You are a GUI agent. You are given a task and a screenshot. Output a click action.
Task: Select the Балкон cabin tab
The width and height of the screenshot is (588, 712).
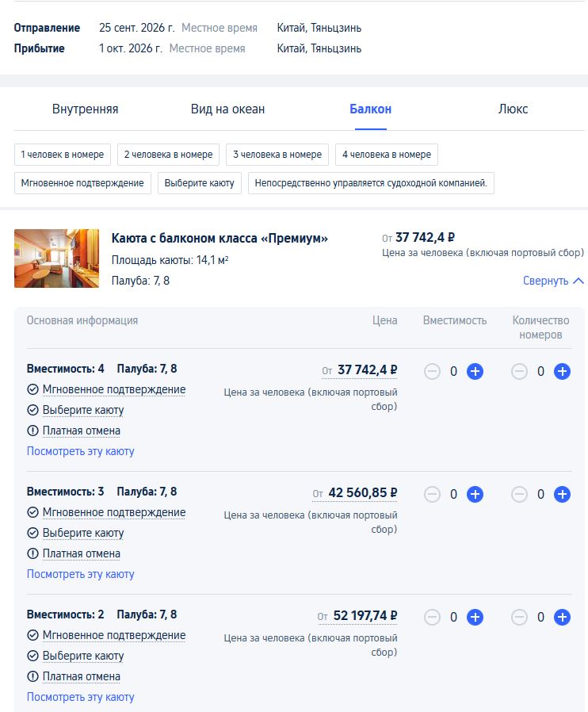point(370,109)
